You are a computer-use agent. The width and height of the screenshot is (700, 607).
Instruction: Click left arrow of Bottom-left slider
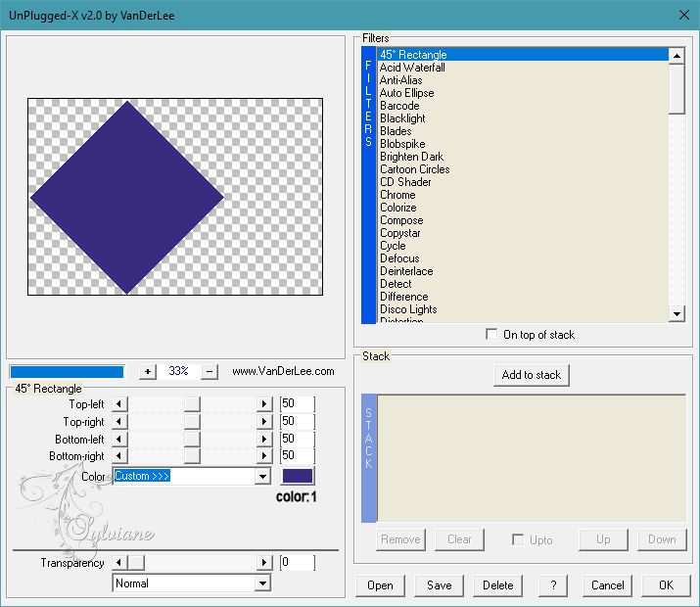pos(119,439)
